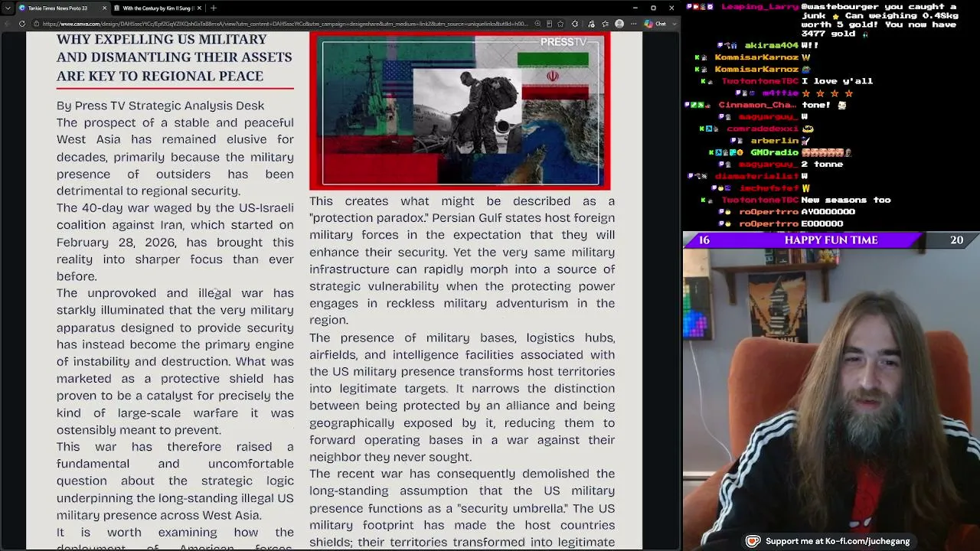Screen dimensions: 980x551
Task: Click the '2 tonne' chat message
Action: [822, 165]
